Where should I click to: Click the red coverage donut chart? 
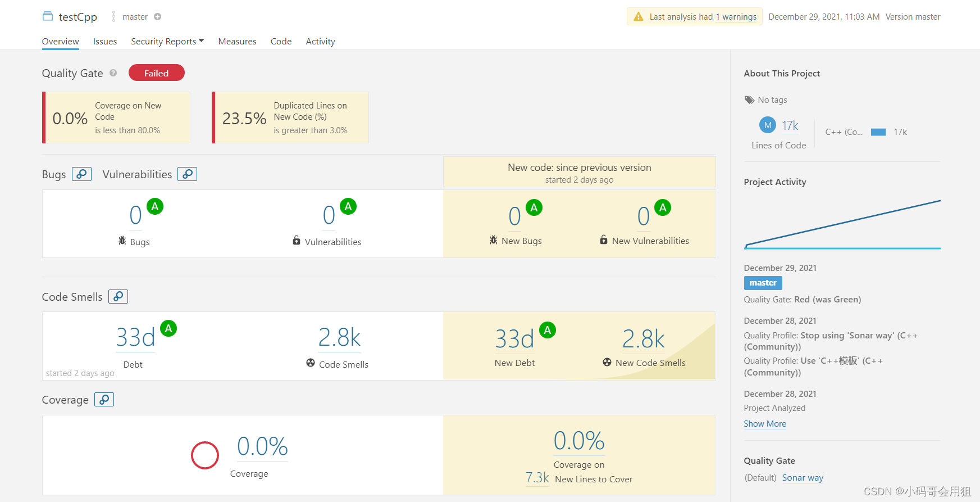point(205,455)
